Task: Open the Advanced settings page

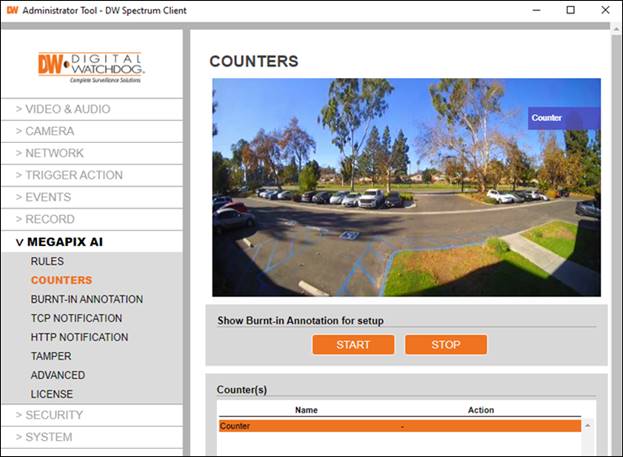Action: [x=57, y=375]
